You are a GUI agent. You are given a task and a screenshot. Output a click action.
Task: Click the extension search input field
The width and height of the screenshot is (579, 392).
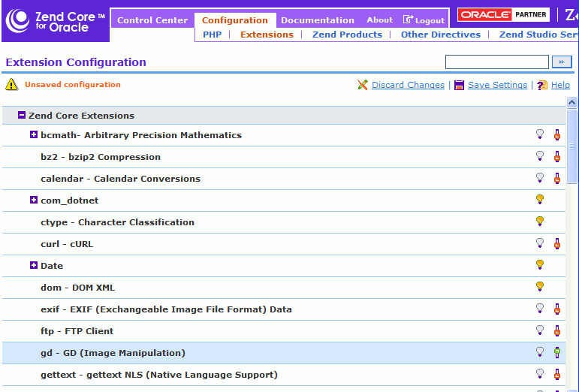[x=497, y=62]
